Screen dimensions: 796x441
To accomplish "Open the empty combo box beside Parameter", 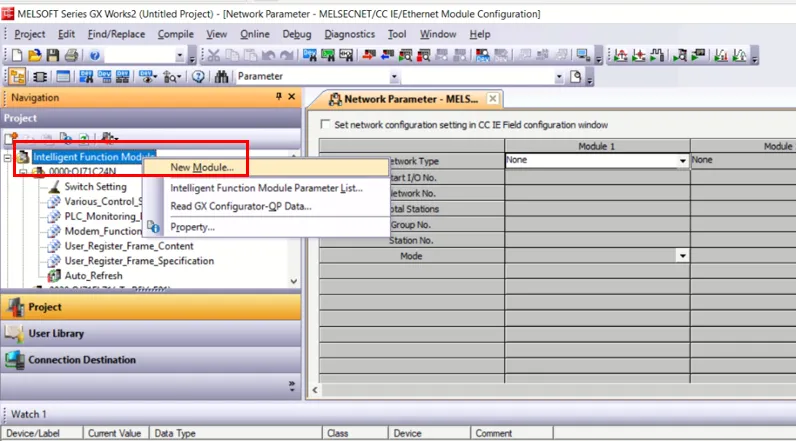I will coord(558,77).
